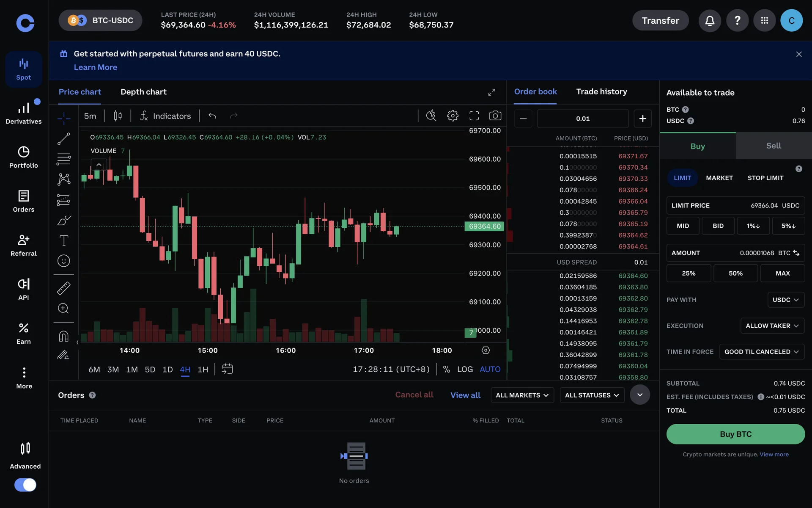This screenshot has height=508, width=812.
Task: Open the notifications bell
Action: [710, 20]
